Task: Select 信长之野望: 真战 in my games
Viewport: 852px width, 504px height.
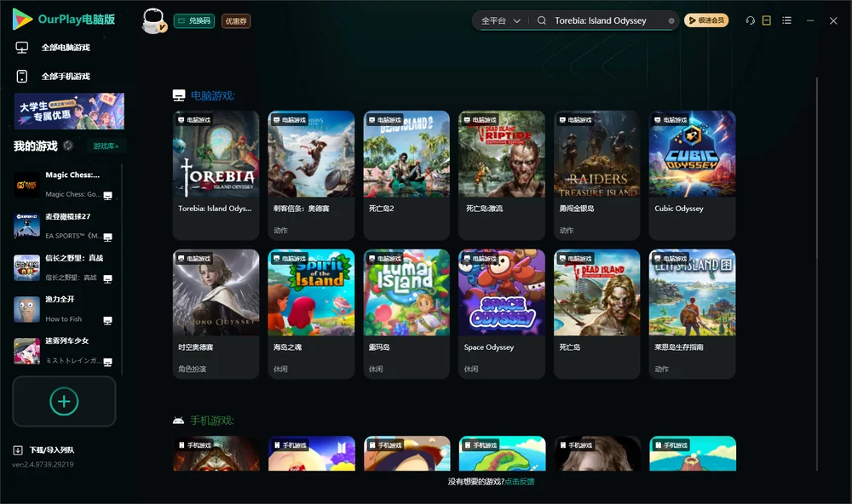Action: coord(64,267)
